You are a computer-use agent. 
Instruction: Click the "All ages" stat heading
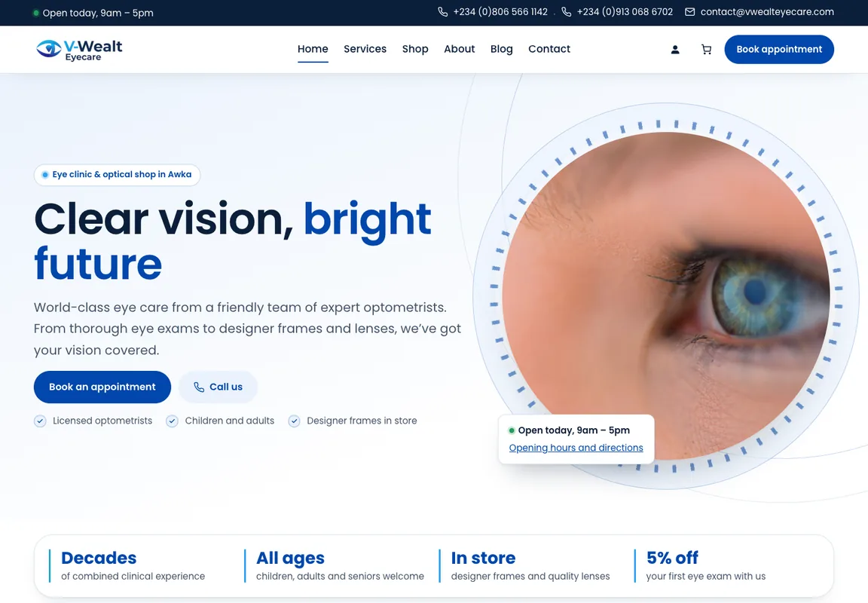pyautogui.click(x=290, y=558)
